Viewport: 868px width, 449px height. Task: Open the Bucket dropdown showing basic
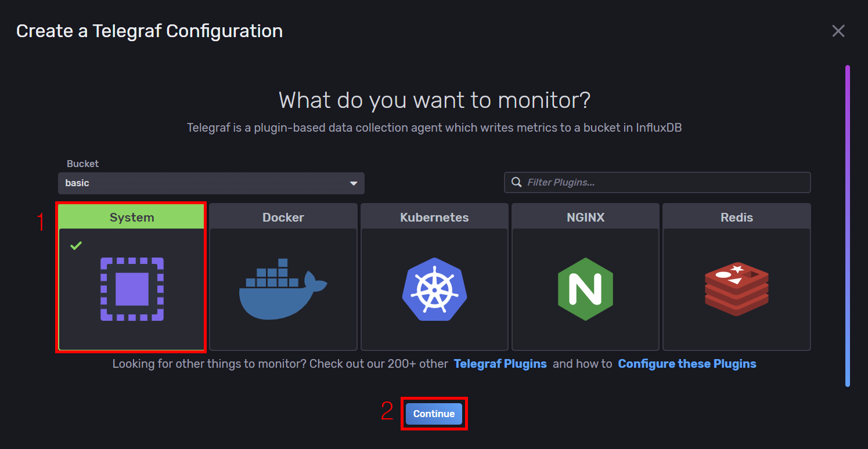[x=211, y=183]
